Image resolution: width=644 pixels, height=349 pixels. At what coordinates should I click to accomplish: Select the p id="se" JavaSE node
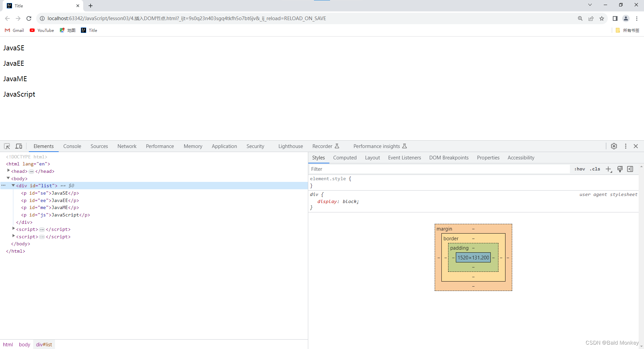[x=50, y=193]
